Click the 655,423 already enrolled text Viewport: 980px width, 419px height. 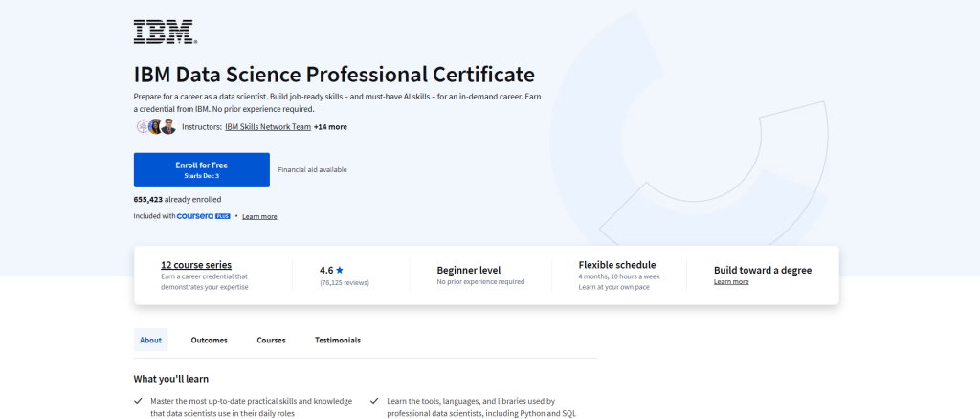click(x=177, y=200)
